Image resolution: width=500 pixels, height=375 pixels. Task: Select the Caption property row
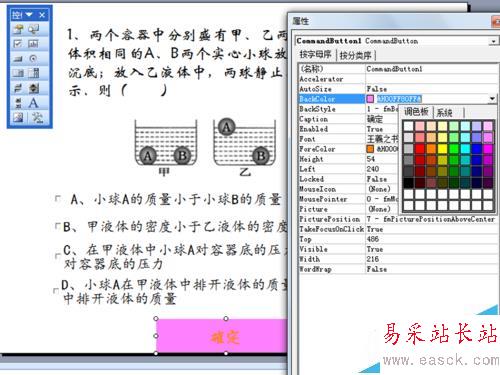[348, 119]
